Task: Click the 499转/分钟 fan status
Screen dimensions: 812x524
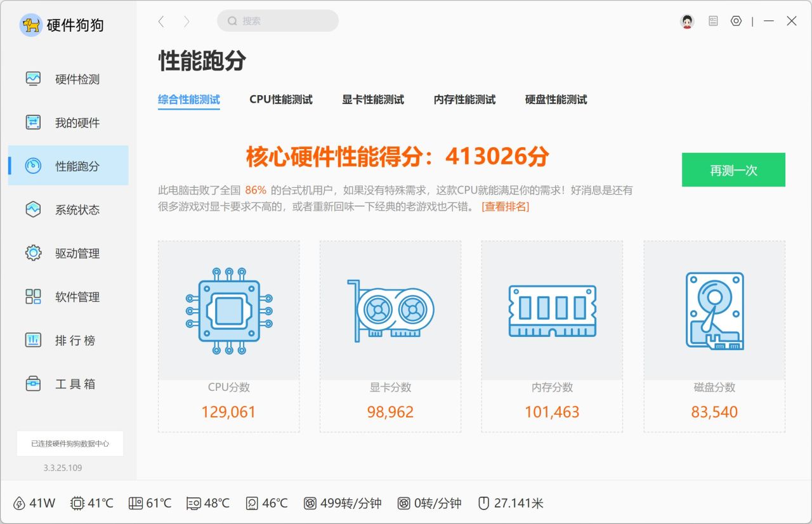Action: click(x=343, y=503)
